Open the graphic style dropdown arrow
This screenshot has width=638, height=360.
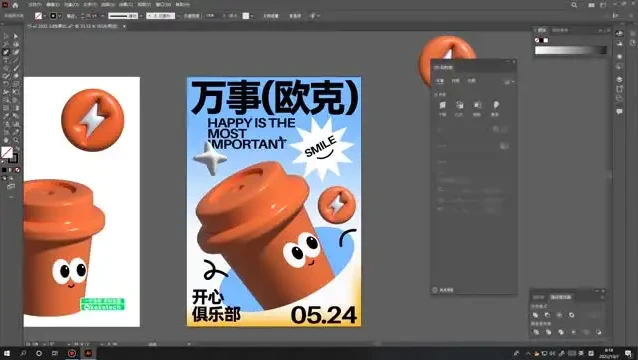tap(252, 16)
